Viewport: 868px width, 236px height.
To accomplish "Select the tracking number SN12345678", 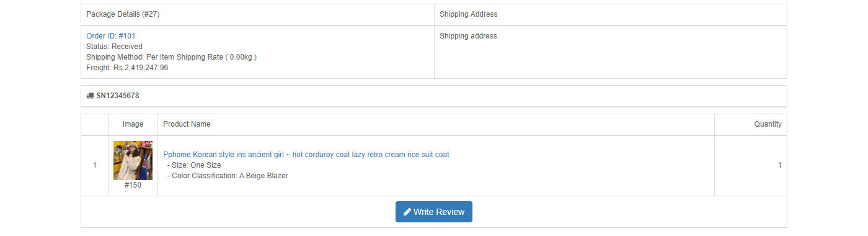I will (x=118, y=96).
